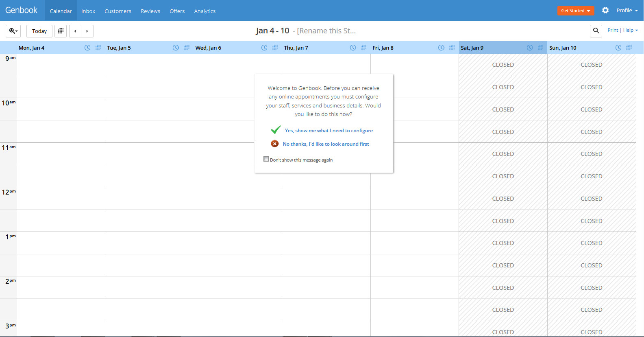644x337 pixels.
Task: Click the 9am slot on Mon, Jan 4
Action: pos(61,65)
